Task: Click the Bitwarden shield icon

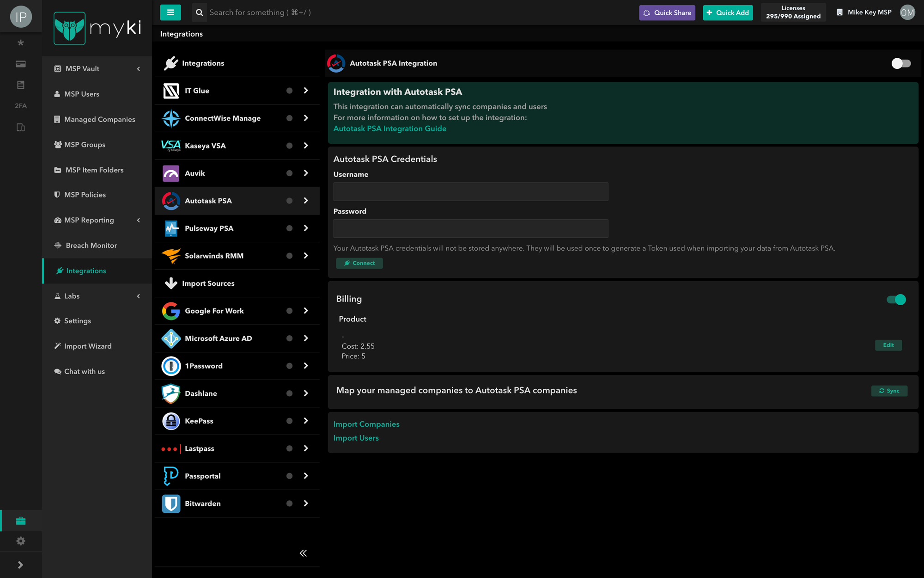Action: (x=171, y=504)
